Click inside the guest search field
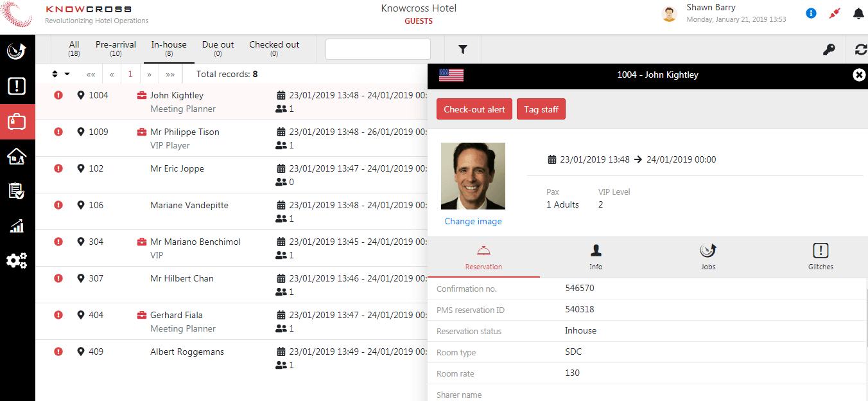868x401 pixels. (x=378, y=49)
